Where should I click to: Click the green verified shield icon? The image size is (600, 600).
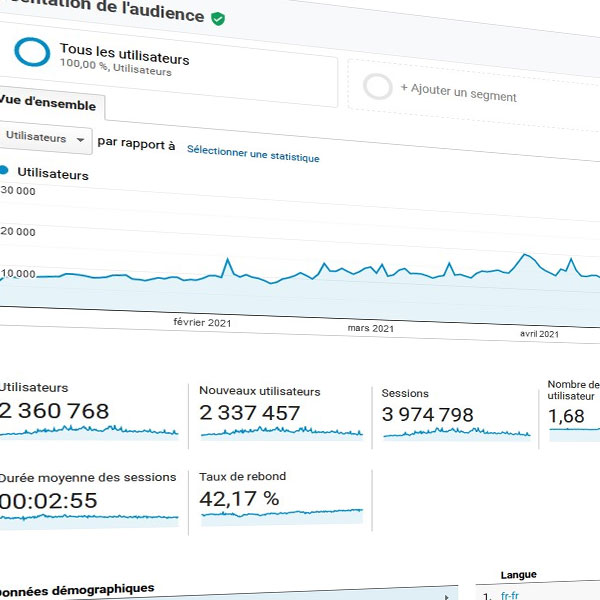(x=218, y=18)
